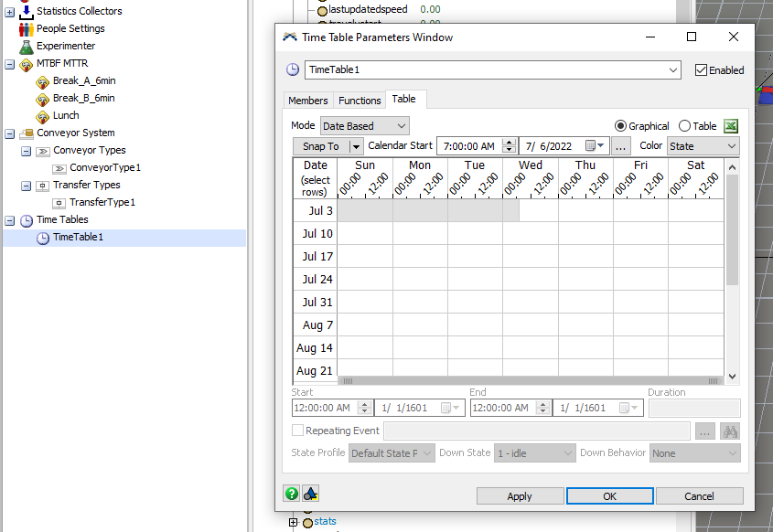Click the horizontal scrollbar under the calendar
This screenshot has width=773, height=532.
pos(531,380)
